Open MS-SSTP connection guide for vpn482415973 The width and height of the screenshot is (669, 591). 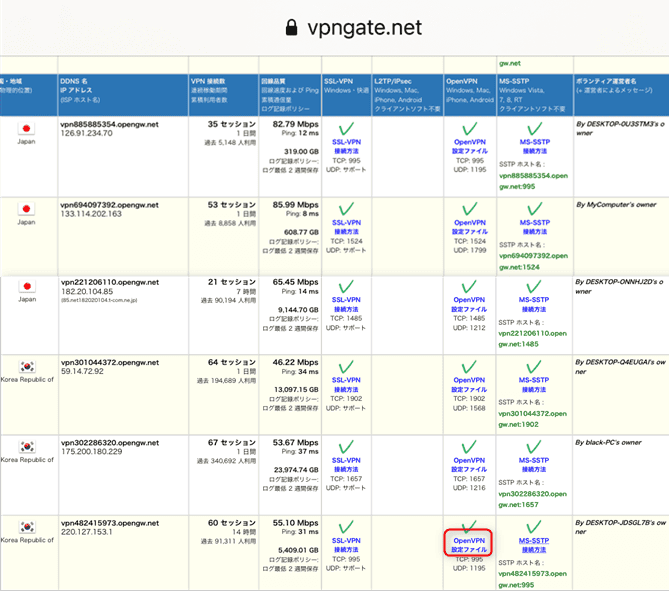[x=534, y=545]
